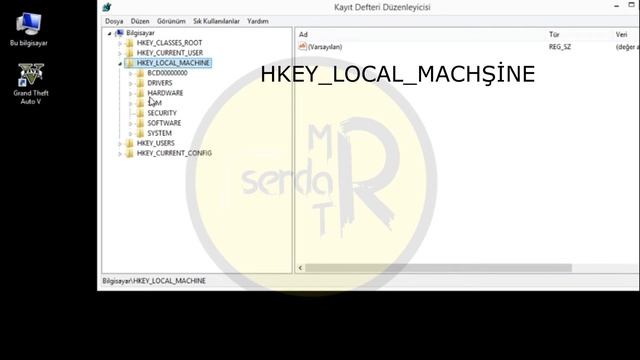The width and height of the screenshot is (640, 360).
Task: Expand the BCD00000000 subkey
Action: [131, 73]
